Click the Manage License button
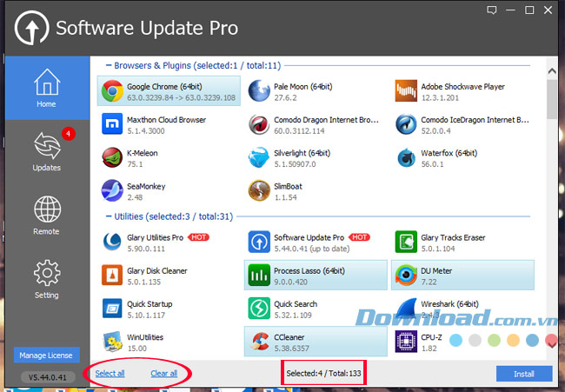The width and height of the screenshot is (565, 392). pos(46,355)
